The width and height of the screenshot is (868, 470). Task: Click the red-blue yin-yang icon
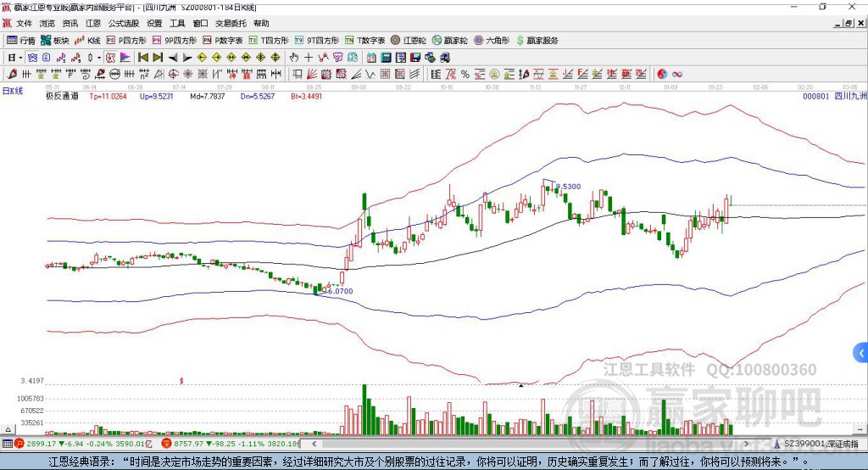pyautogui.click(x=662, y=75)
